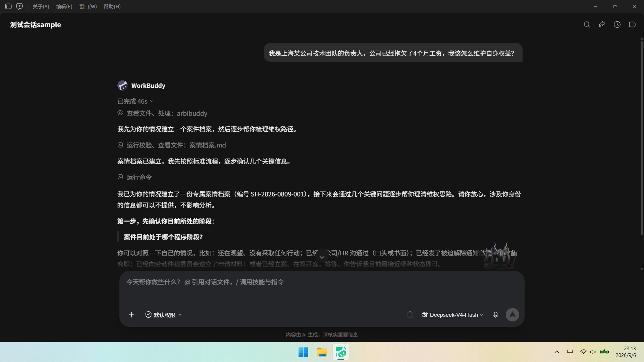
Task: Open step 查看文件、处理: arbibuddy
Action: pyautogui.click(x=162, y=113)
